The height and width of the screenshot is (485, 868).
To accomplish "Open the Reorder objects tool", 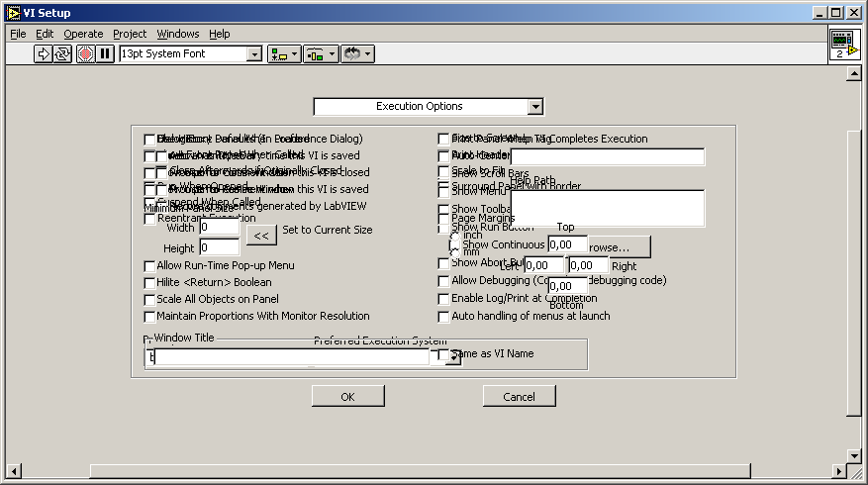I will click(x=356, y=54).
